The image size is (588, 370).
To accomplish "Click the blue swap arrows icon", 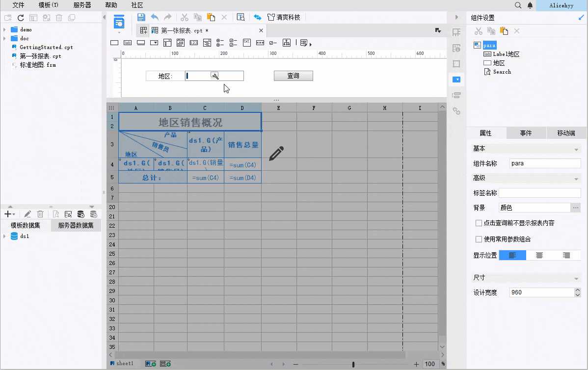I will [257, 17].
